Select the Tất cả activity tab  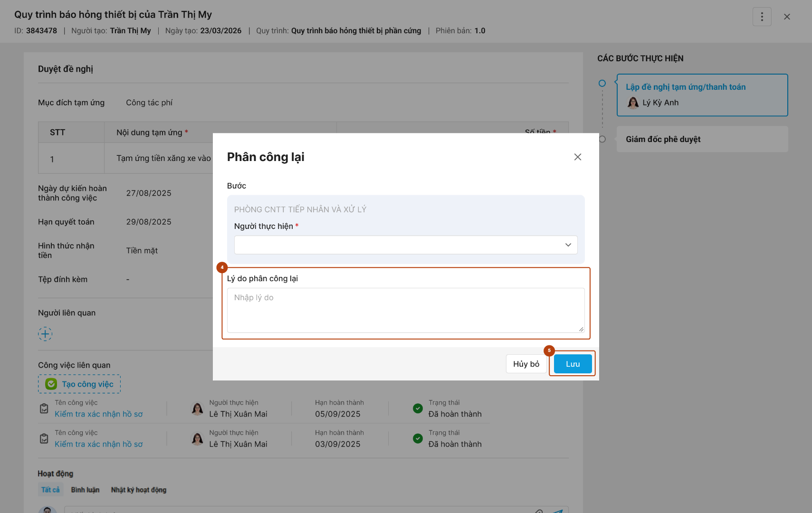coord(50,490)
